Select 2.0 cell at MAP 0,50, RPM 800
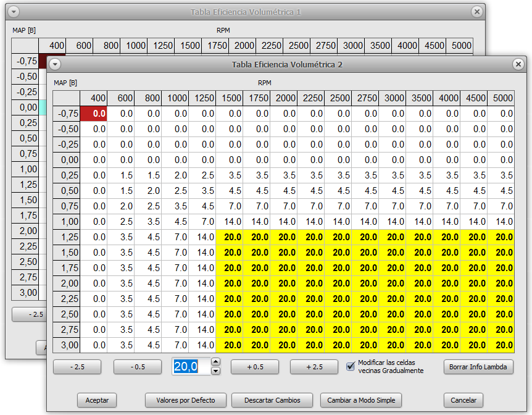 [148, 191]
